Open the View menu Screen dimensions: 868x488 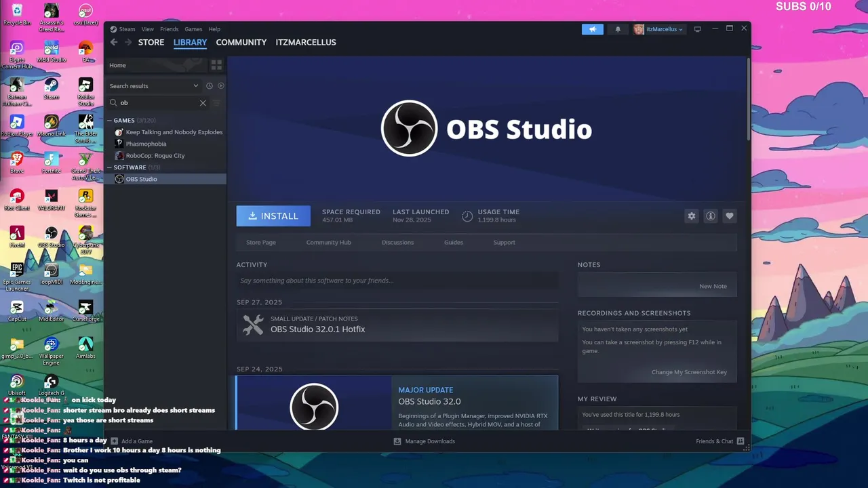pos(147,29)
